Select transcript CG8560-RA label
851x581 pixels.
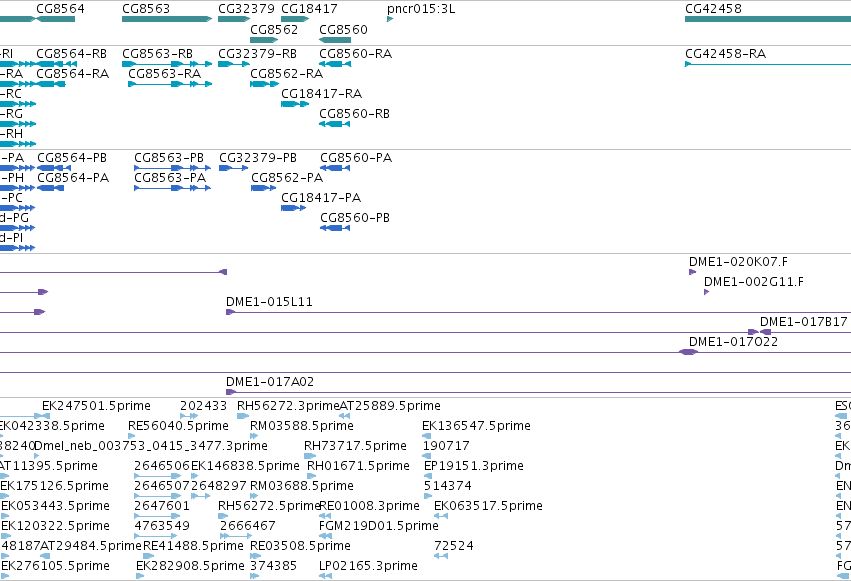click(x=355, y=54)
